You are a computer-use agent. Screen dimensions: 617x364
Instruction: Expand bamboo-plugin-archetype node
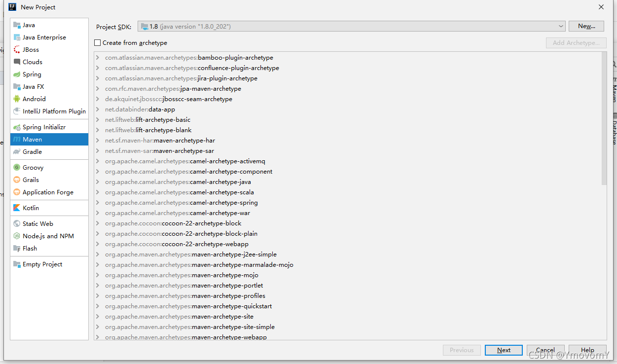[x=98, y=58]
